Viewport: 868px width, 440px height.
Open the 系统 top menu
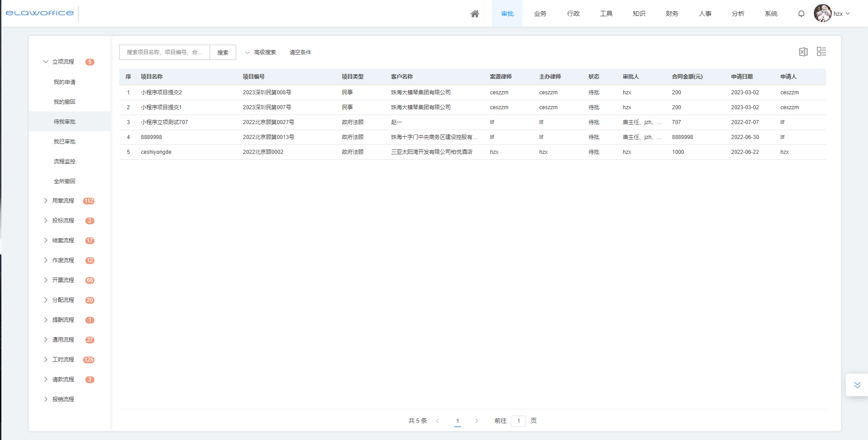(x=771, y=14)
